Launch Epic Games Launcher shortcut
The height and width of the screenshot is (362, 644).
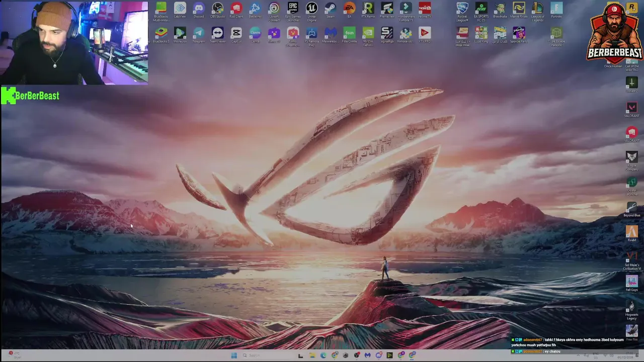tap(293, 11)
